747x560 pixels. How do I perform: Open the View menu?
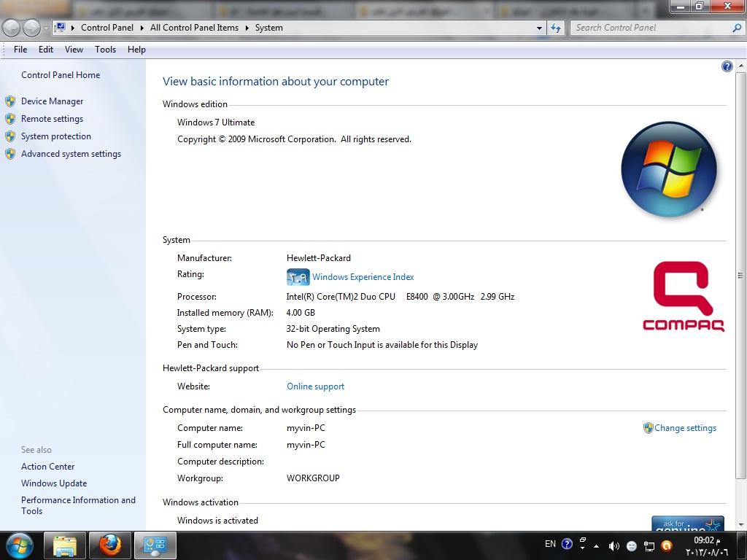point(74,50)
